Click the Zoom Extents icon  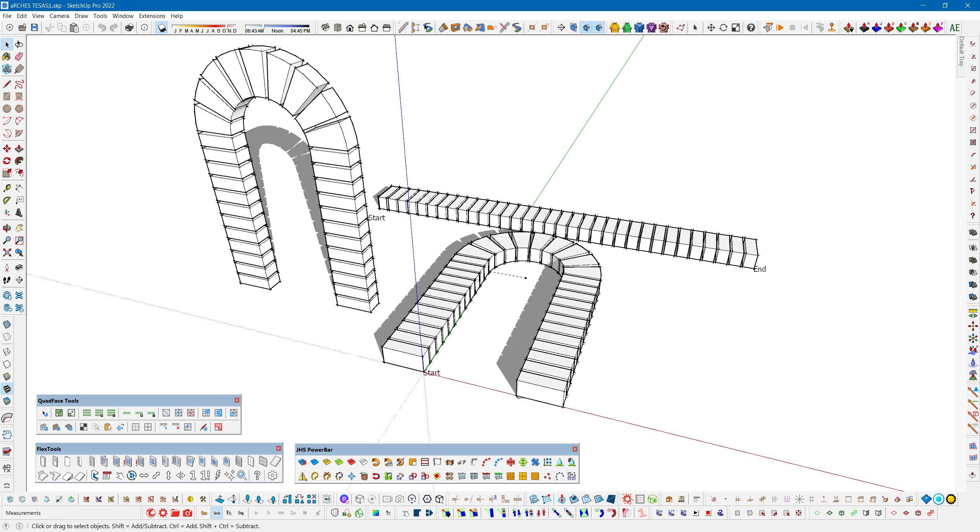pyautogui.click(x=7, y=253)
